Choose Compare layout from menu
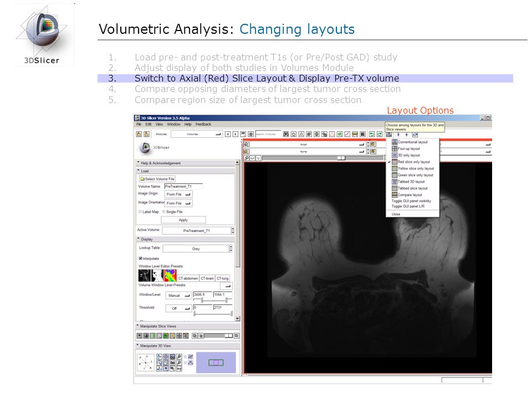This screenshot has width=532, height=399. [407, 195]
